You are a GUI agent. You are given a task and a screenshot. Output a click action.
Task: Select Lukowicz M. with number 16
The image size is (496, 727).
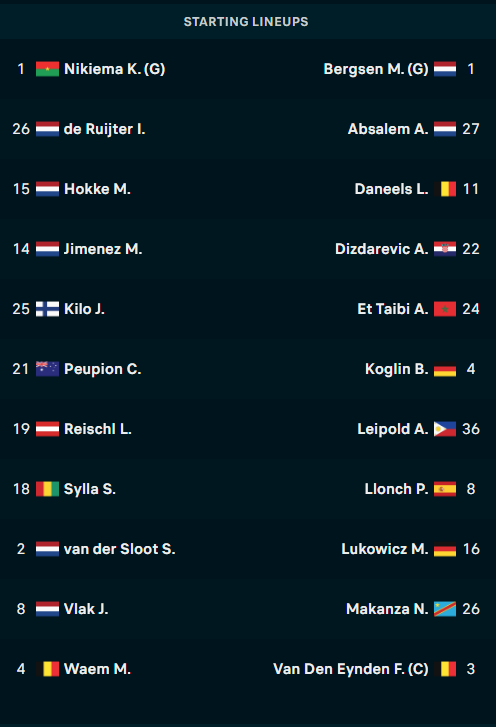[385, 549]
